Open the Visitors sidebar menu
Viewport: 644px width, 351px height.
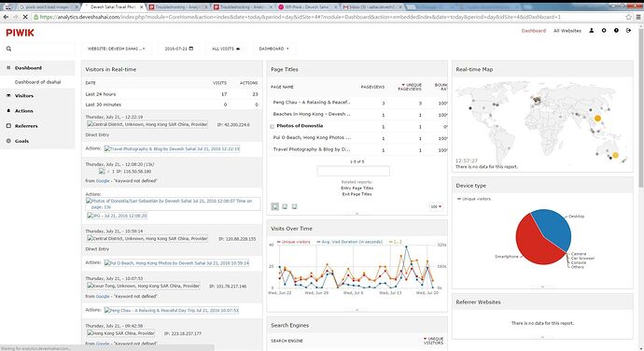tap(37, 95)
